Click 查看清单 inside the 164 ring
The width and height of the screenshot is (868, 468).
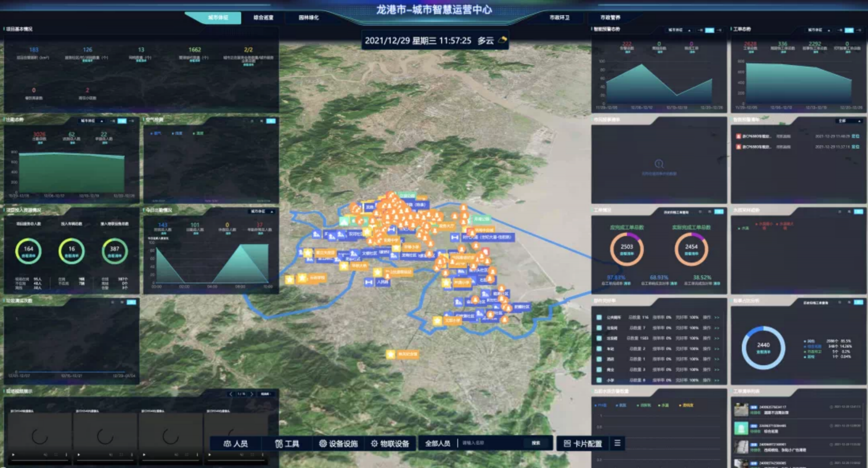coord(28,256)
